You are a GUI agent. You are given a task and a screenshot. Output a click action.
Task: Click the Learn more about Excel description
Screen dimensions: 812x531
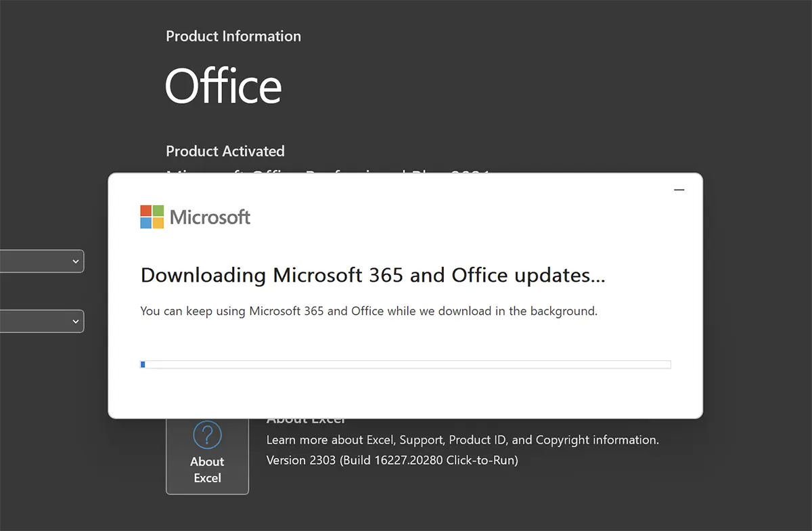point(463,440)
